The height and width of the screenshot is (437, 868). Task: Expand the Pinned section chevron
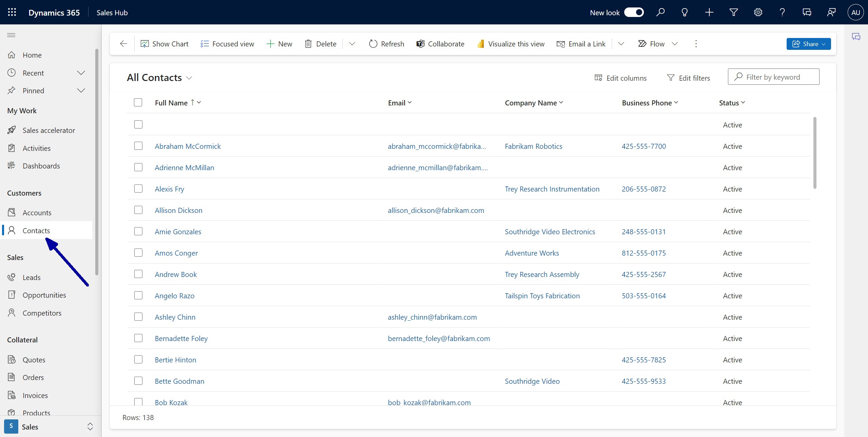(x=81, y=91)
